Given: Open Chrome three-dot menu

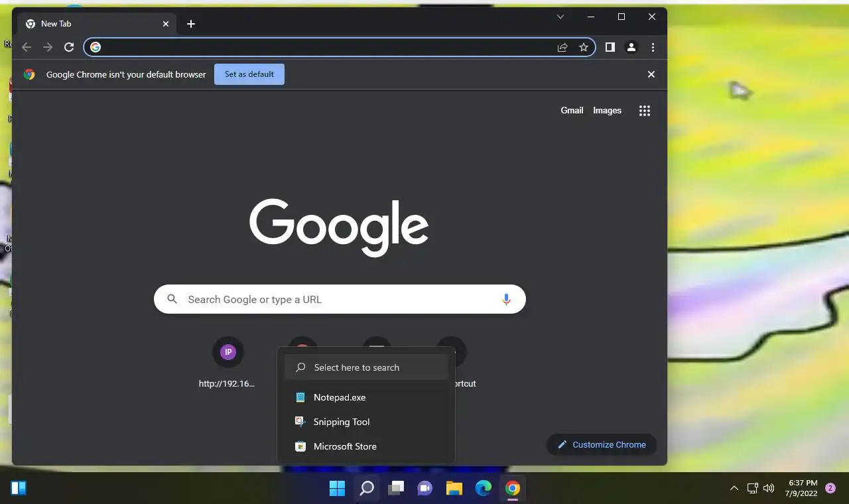Looking at the screenshot, I should [x=653, y=47].
